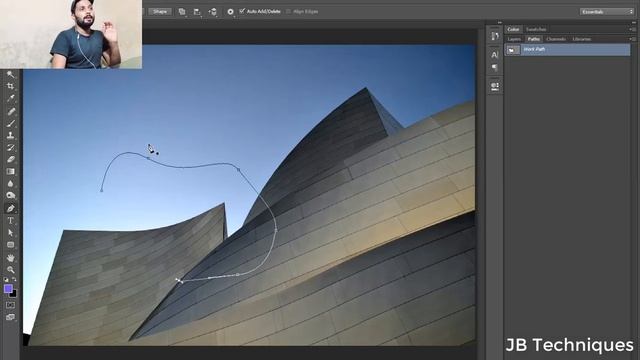Change the screen mode
640x360 pixels.
click(x=11, y=317)
